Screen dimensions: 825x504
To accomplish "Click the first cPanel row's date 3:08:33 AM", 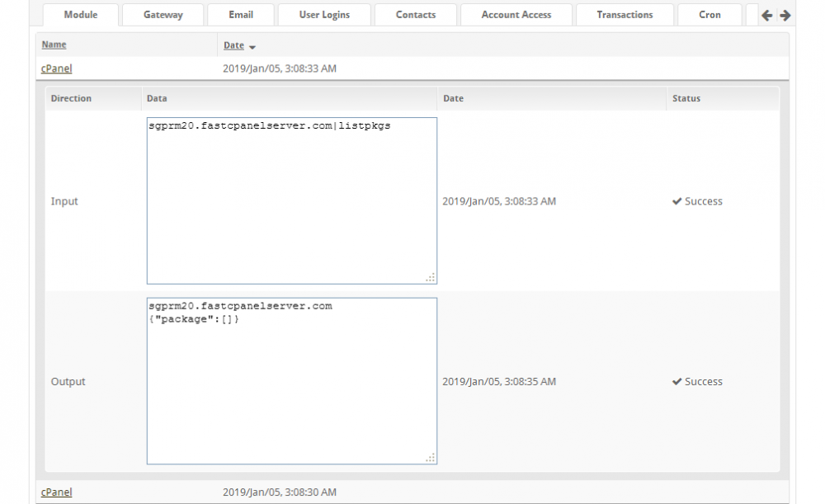I will point(280,68).
